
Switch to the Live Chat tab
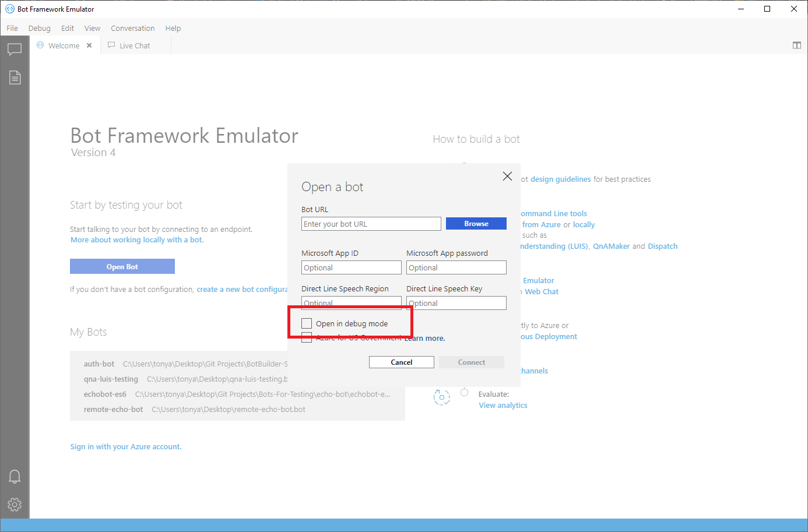point(134,45)
